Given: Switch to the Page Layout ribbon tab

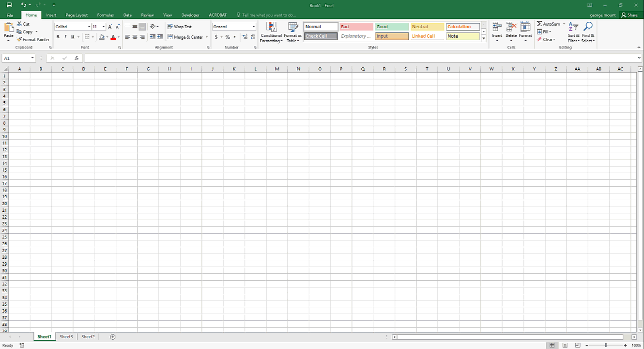Looking at the screenshot, I should point(77,15).
